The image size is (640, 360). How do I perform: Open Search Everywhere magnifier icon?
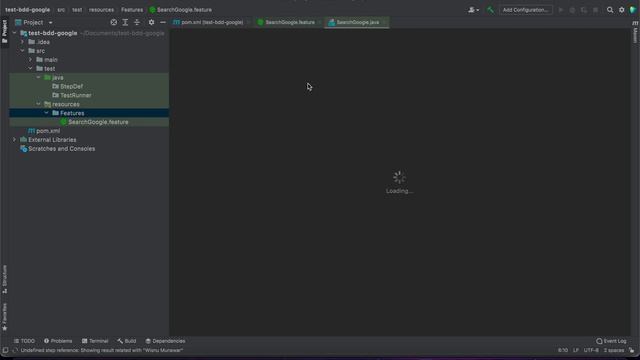click(x=610, y=10)
